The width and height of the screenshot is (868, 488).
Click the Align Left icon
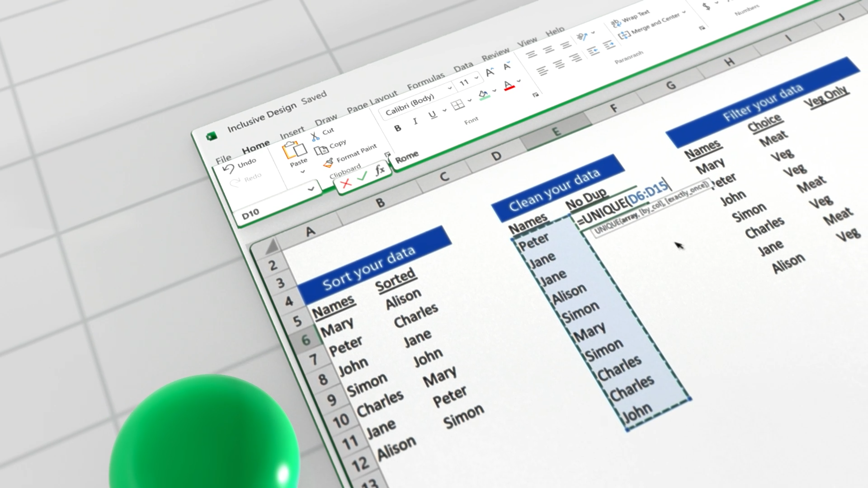(542, 71)
